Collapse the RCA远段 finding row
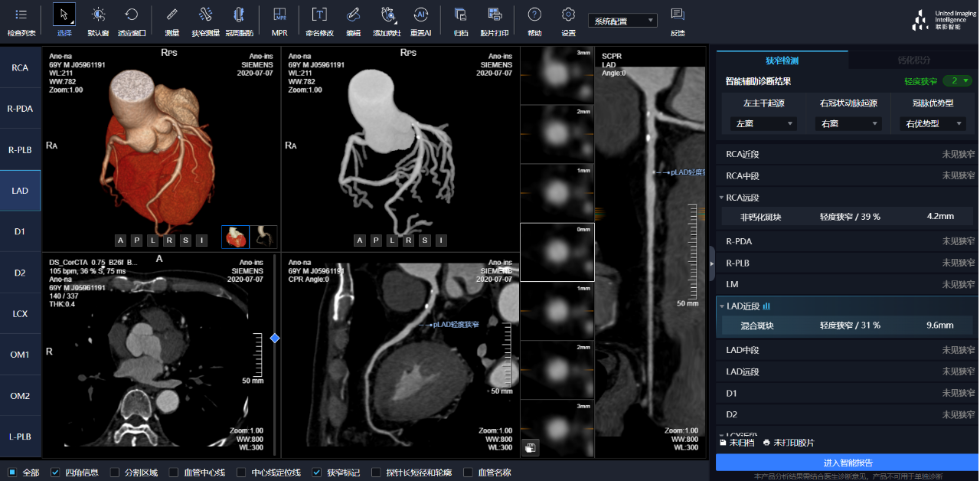980x481 pixels. tap(721, 198)
